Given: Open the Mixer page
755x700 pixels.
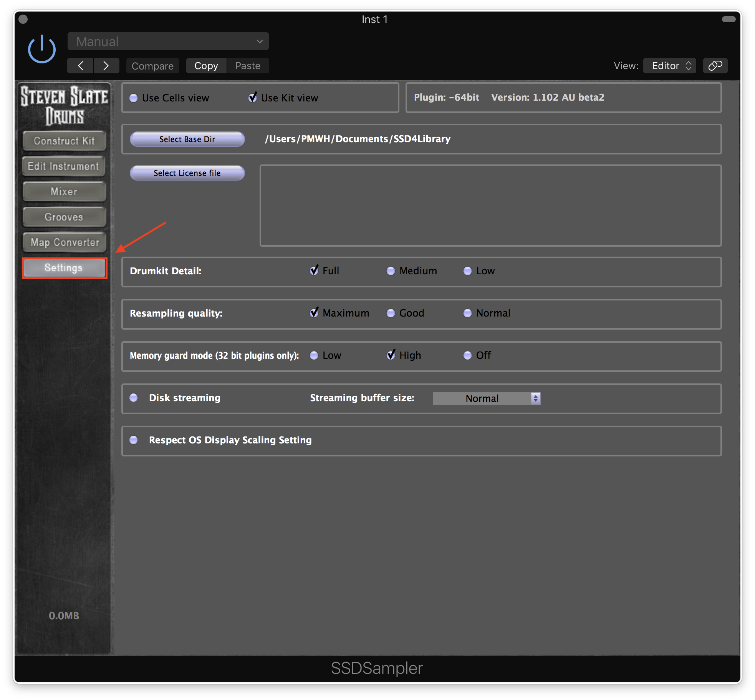Looking at the screenshot, I should (64, 191).
